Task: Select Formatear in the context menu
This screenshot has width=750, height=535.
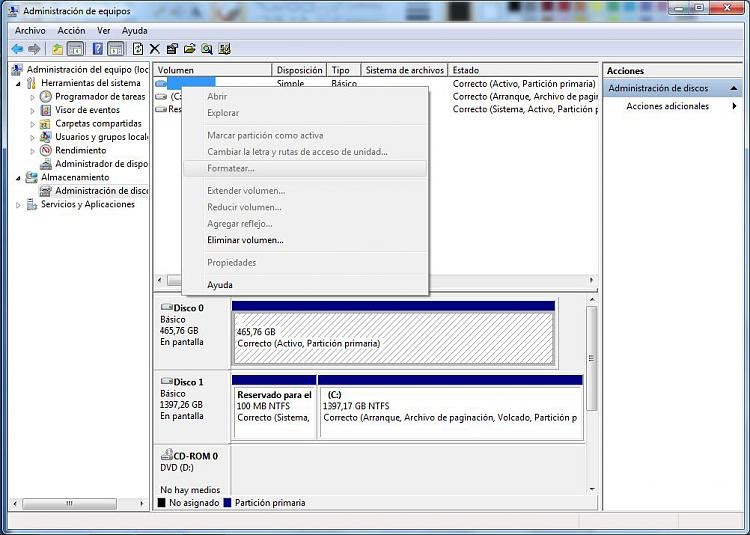Action: pos(305,168)
